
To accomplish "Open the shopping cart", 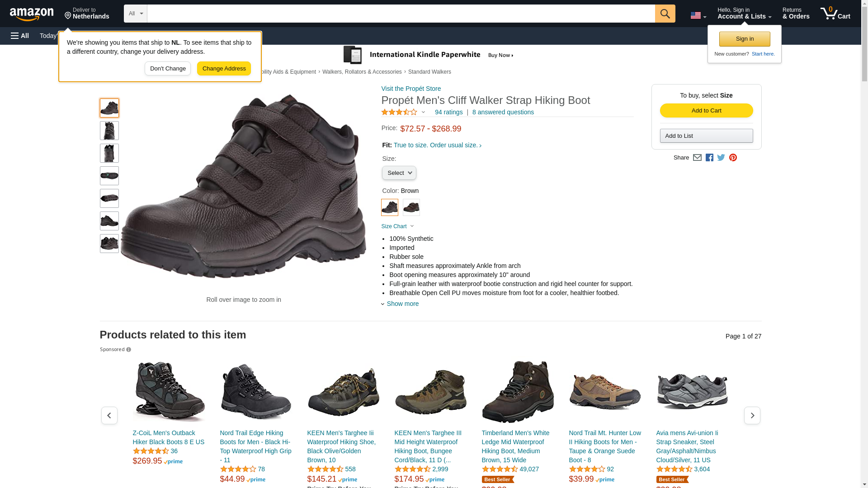I will (x=835, y=14).
